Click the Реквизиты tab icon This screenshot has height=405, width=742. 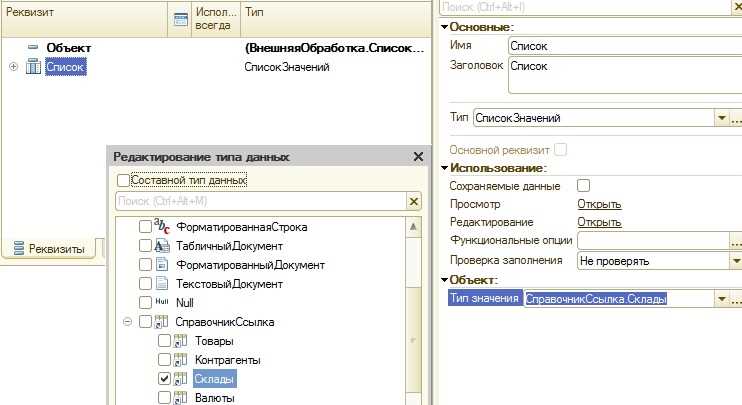click(x=19, y=248)
